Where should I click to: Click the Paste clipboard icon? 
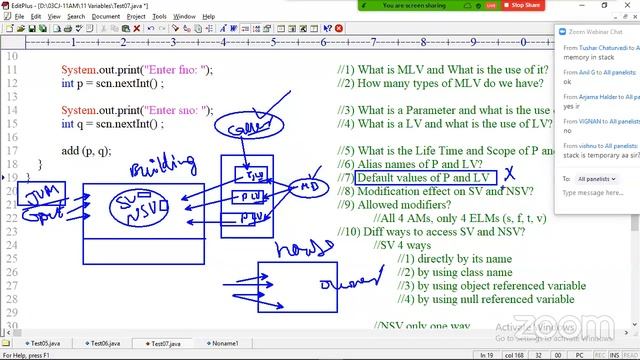pos(126,29)
